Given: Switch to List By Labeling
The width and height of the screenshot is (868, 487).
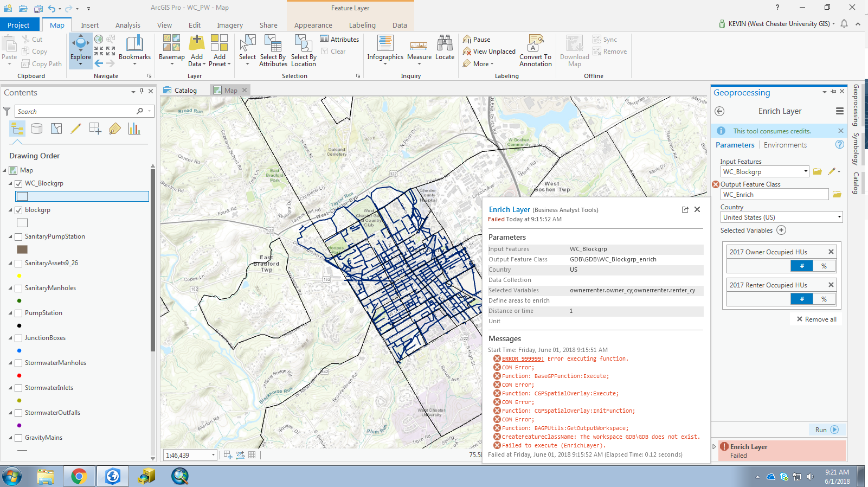Looking at the screenshot, I should coord(115,129).
